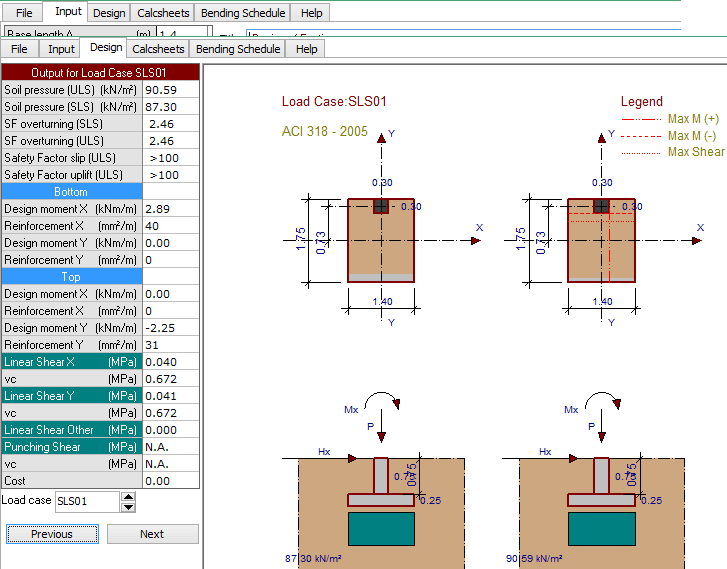
Task: Select the Soil pressure (SLS) value 87.30
Action: click(171, 107)
